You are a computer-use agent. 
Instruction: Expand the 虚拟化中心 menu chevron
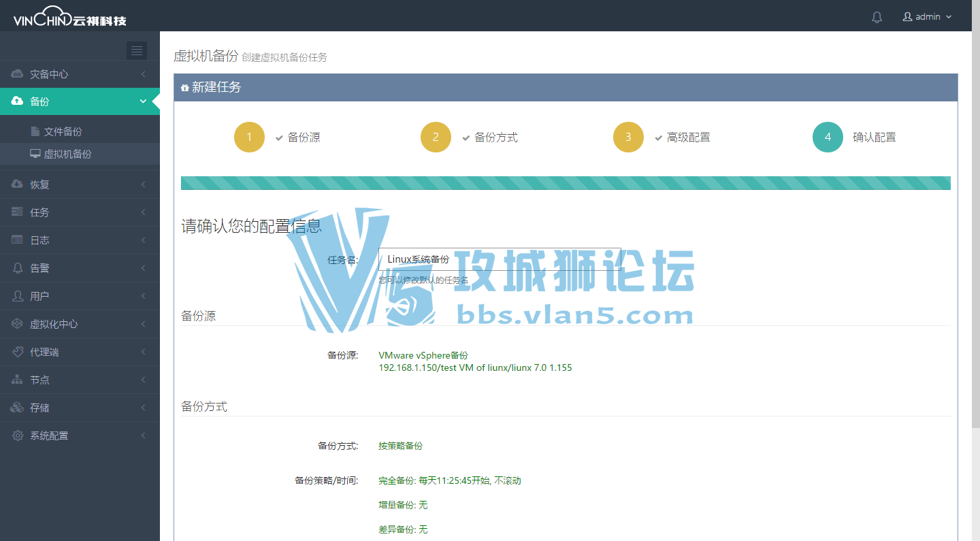click(144, 324)
